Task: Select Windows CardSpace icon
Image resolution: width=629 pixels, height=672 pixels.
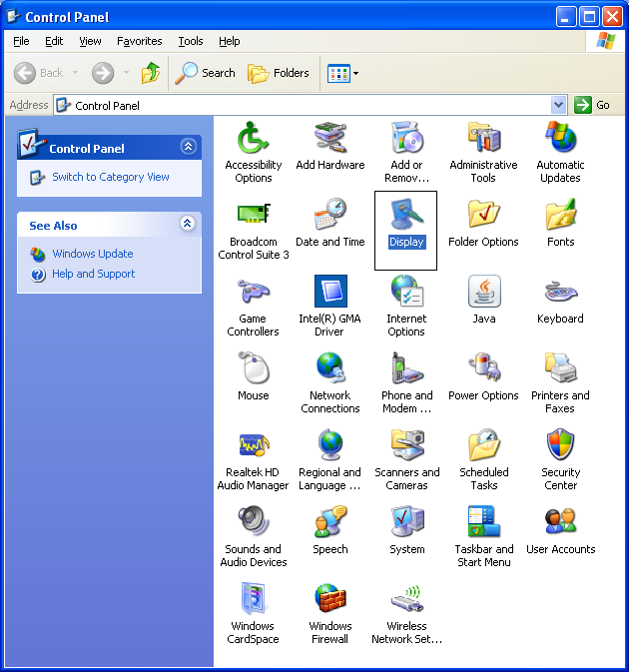Action: tap(253, 598)
